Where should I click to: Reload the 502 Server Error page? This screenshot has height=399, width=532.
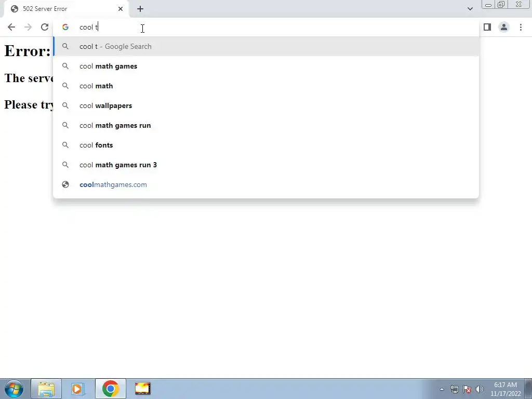(x=45, y=27)
